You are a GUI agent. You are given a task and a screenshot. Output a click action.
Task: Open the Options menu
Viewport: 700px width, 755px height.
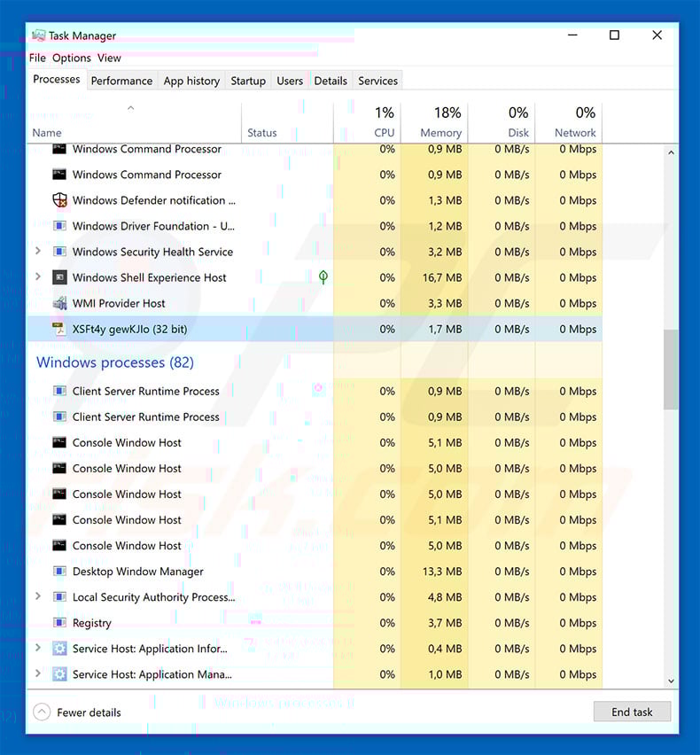click(72, 58)
